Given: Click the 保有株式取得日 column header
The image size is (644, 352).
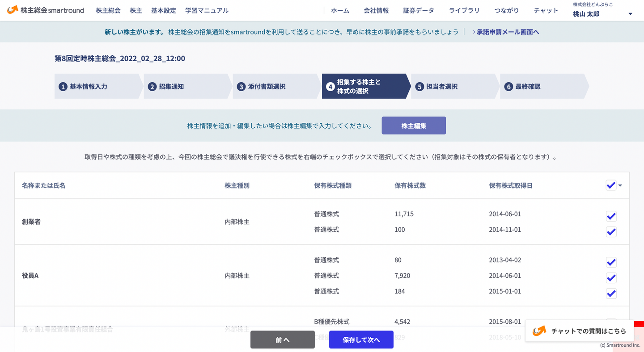Looking at the screenshot, I should [x=511, y=185].
